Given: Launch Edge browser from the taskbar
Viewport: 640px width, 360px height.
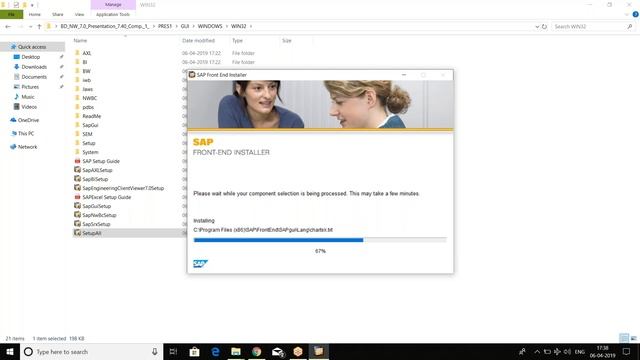Looking at the screenshot, I should [x=215, y=351].
